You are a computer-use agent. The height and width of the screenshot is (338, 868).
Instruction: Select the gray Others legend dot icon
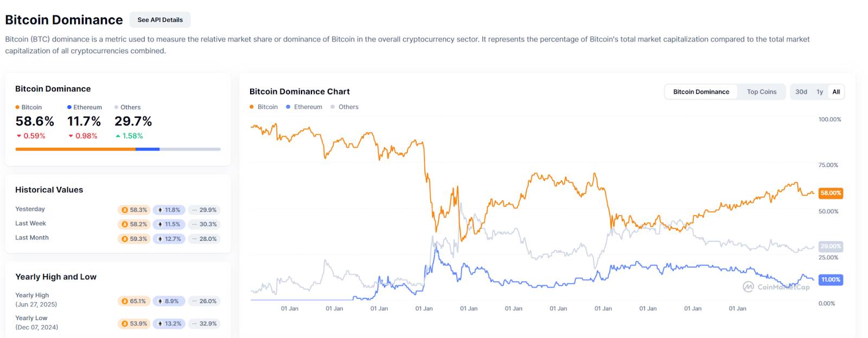point(116,107)
